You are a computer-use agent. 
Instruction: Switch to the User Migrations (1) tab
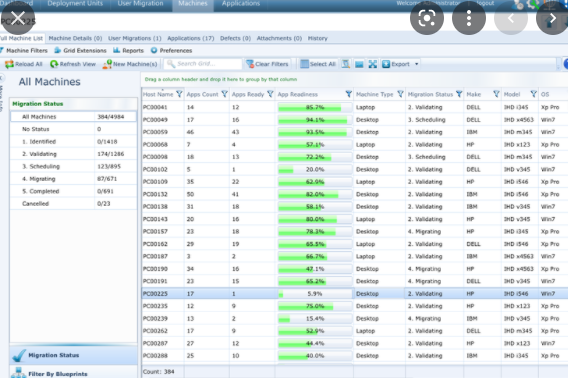tap(135, 38)
